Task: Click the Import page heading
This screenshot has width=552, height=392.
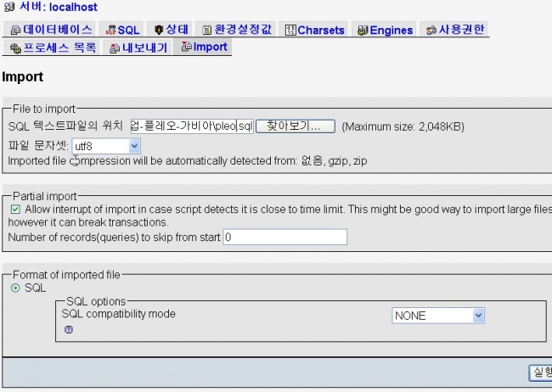Action: [x=23, y=76]
